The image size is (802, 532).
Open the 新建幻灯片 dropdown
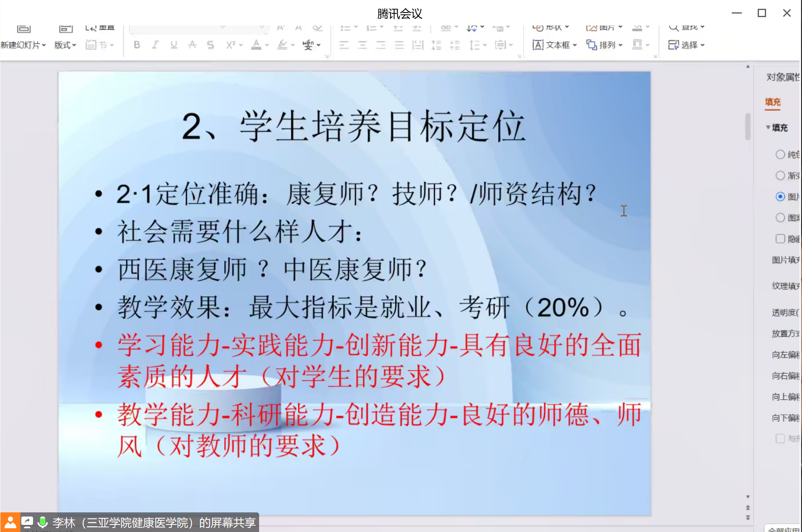tap(23, 45)
